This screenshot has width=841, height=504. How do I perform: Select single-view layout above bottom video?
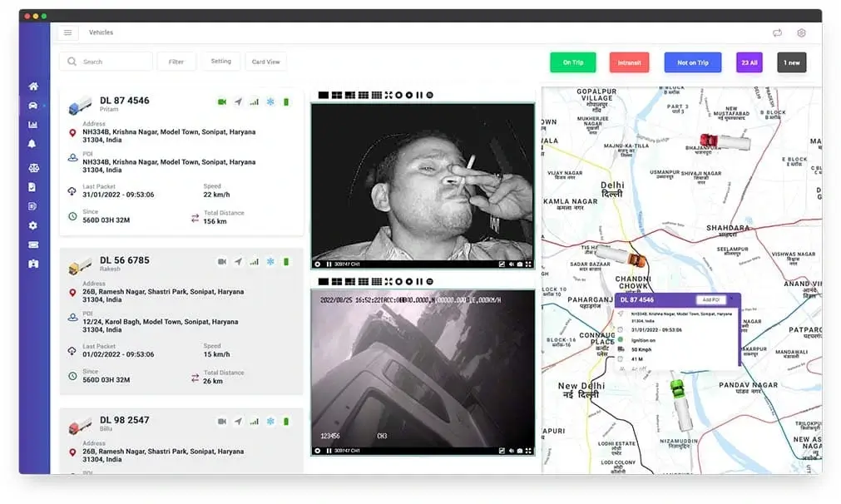coord(324,281)
